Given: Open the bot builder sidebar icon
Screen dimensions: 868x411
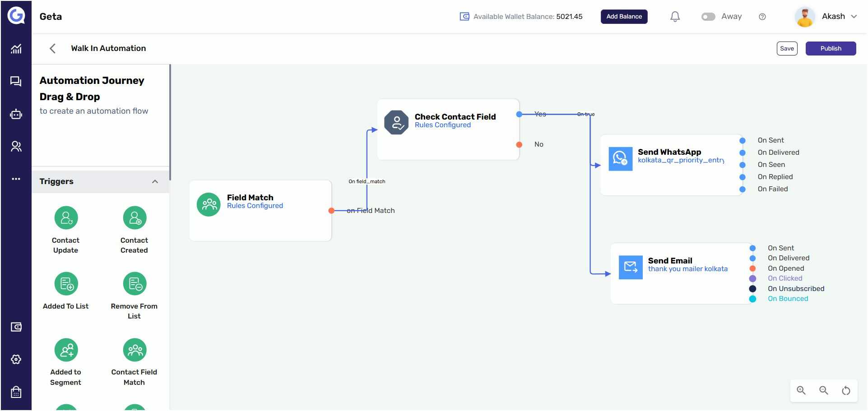Looking at the screenshot, I should point(16,114).
